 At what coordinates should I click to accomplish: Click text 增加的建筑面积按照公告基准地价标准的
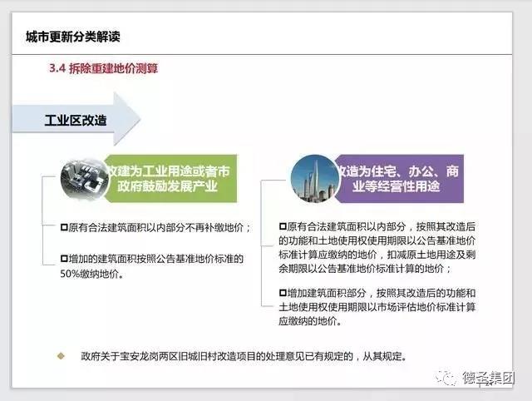[x=156, y=259]
